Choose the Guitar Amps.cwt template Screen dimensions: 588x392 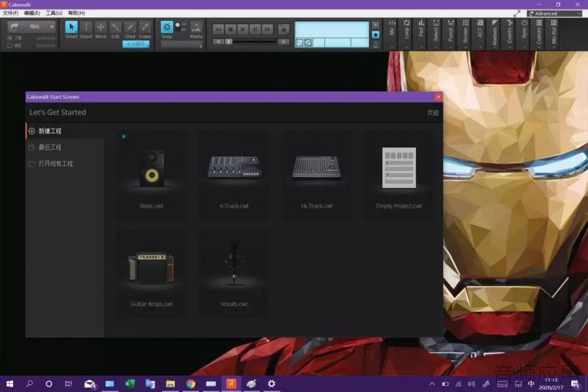click(151, 274)
